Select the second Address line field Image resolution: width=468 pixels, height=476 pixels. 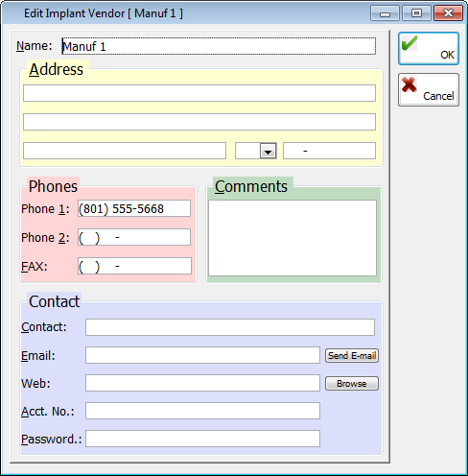[x=199, y=122]
